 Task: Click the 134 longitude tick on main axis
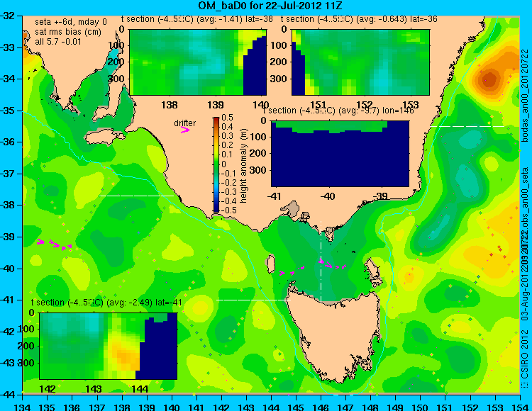point(23,407)
